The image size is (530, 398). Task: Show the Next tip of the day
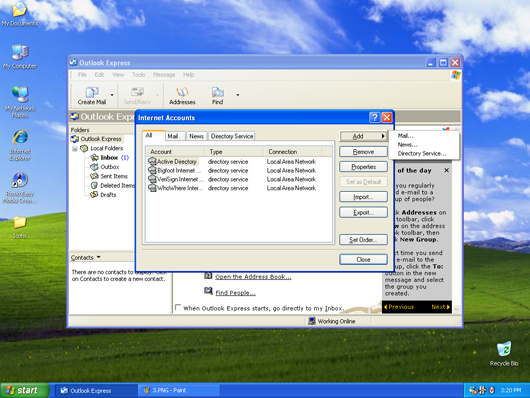tap(440, 307)
